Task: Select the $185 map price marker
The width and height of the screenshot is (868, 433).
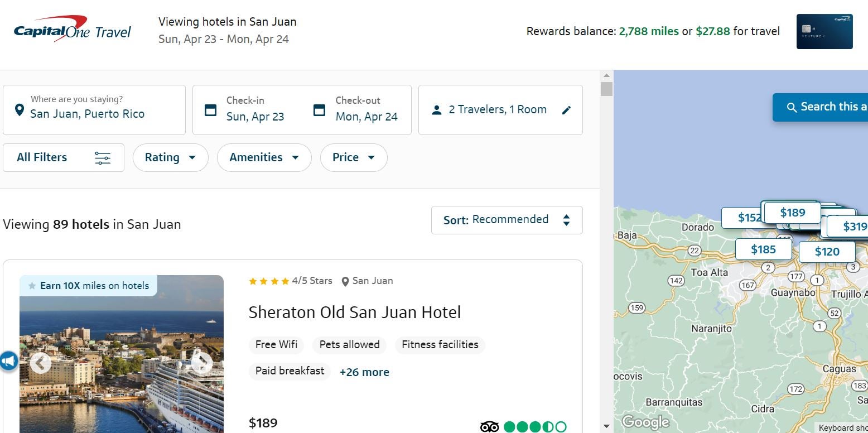Action: coord(763,249)
